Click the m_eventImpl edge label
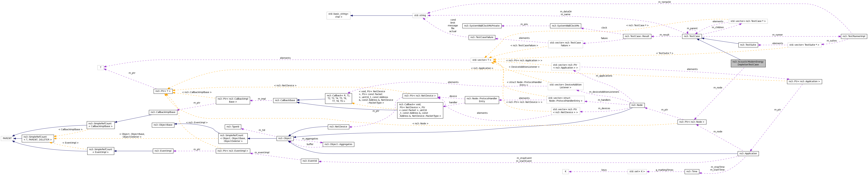This screenshot has width=868, height=175. click(262, 153)
